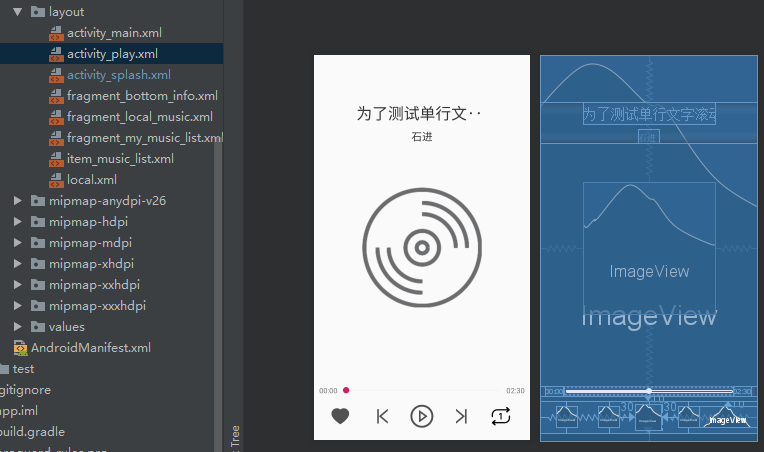Screen dimensions: 764x452
Task: Open local.xml layout file
Action: [92, 179]
